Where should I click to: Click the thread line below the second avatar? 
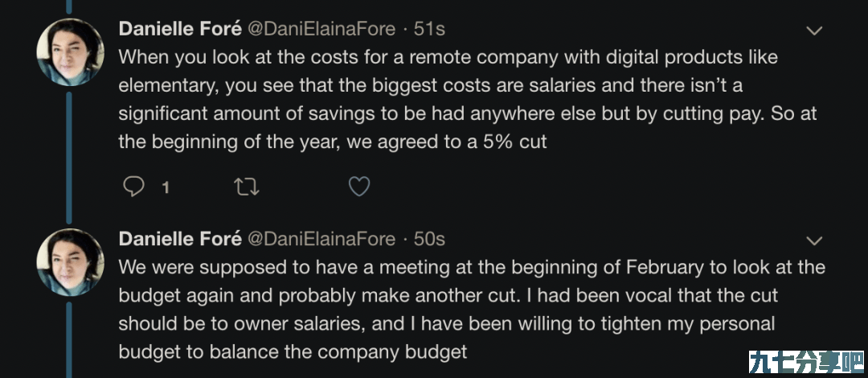69,339
